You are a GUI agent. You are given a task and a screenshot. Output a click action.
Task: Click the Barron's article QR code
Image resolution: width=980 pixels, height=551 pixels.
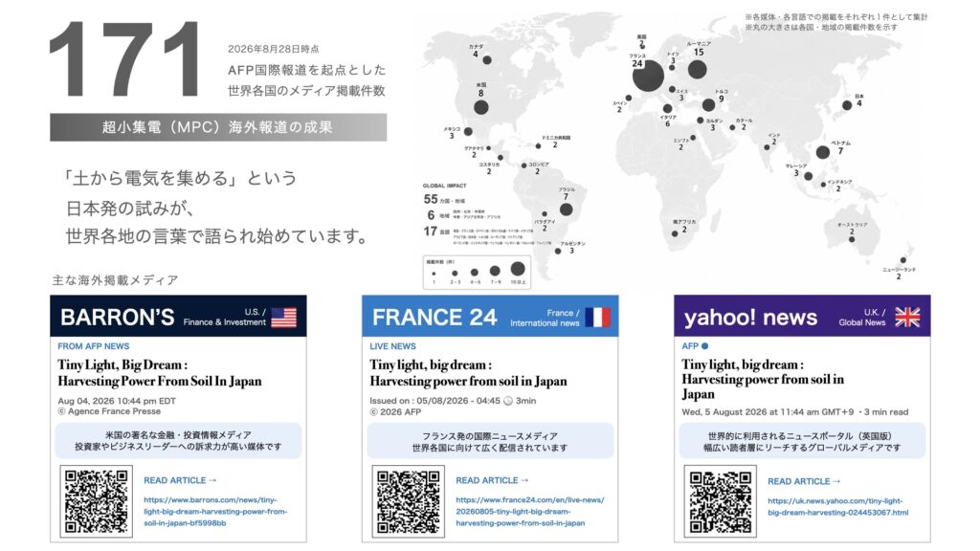click(97, 501)
